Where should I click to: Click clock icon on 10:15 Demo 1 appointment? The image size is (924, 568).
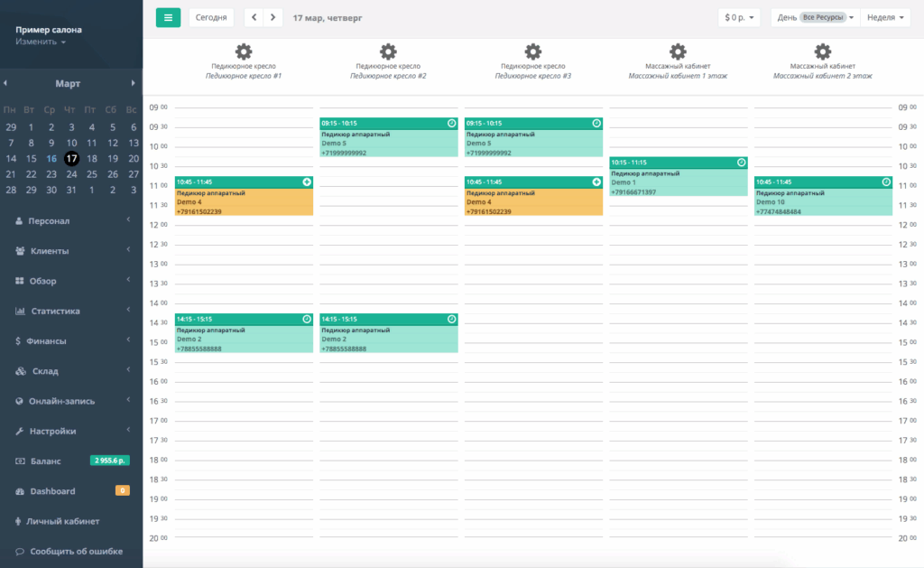click(x=742, y=163)
